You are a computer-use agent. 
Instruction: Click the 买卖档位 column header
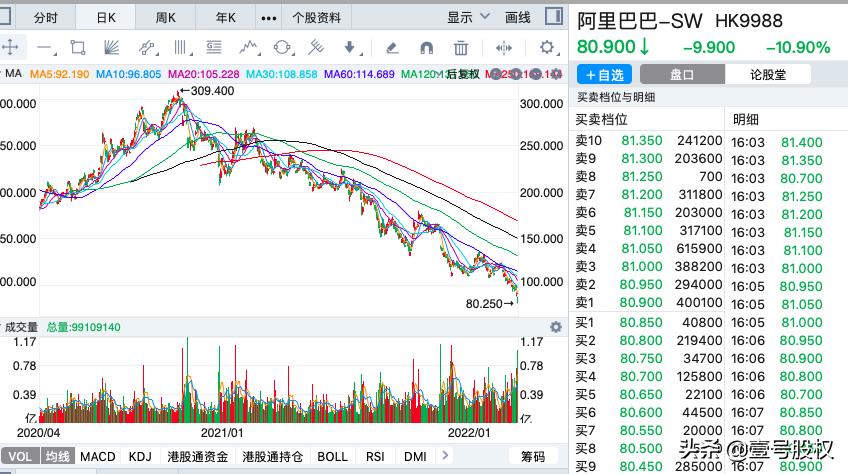[601, 119]
